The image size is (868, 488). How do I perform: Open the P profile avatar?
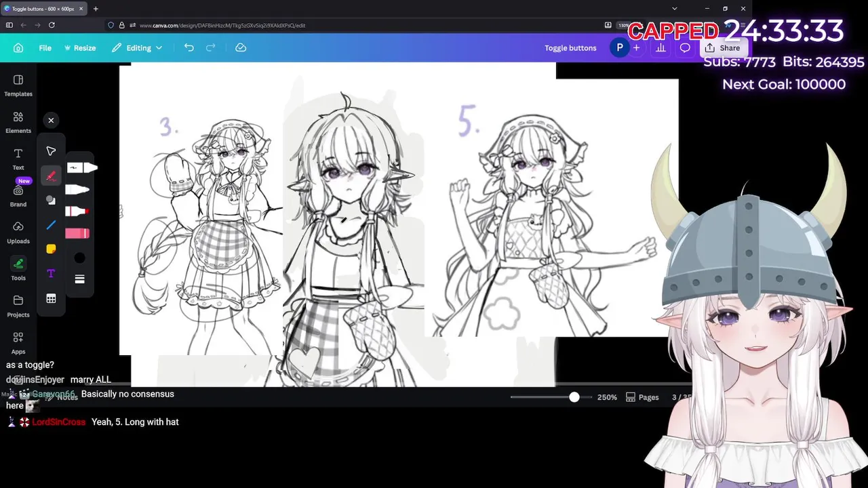(x=619, y=47)
